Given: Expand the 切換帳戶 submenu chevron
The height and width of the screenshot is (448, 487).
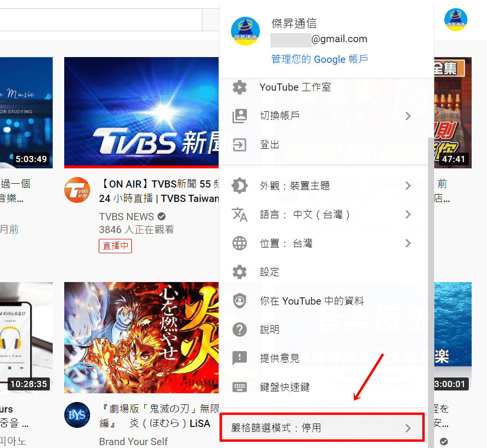Looking at the screenshot, I should pyautogui.click(x=408, y=116).
